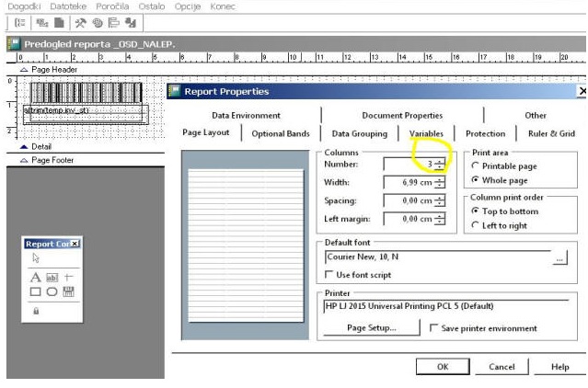This screenshot has width=588, height=388.
Task: Enable the Use font script checkbox
Action: tap(329, 275)
